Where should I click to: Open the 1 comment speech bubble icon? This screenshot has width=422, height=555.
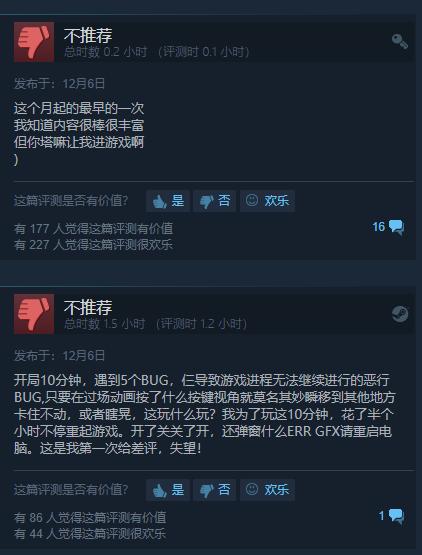click(x=396, y=516)
